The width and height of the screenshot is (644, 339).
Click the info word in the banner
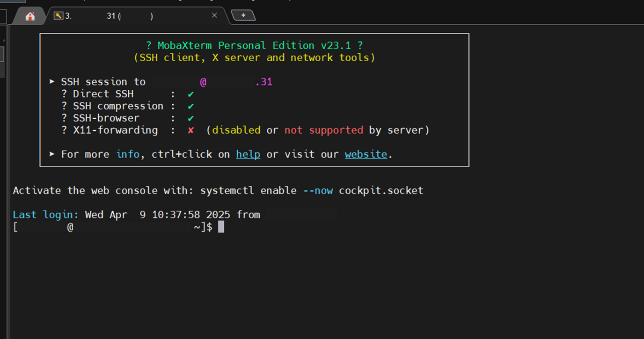point(128,154)
